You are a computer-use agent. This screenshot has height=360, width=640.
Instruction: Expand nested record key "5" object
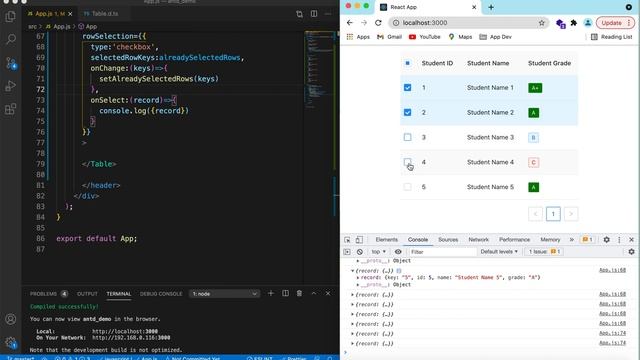(358, 278)
